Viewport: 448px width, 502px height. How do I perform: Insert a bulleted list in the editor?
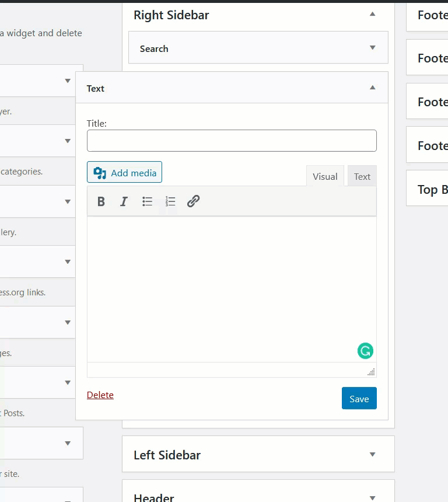tap(147, 201)
